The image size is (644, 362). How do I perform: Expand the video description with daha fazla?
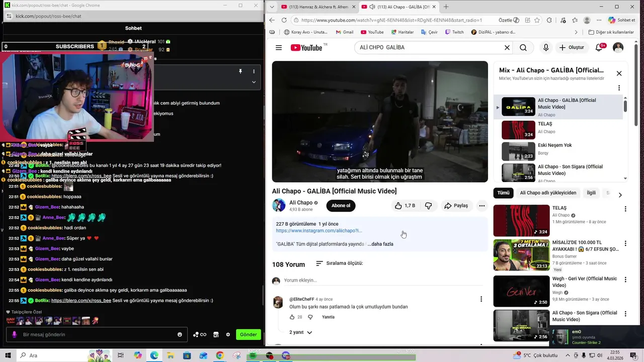(380, 244)
